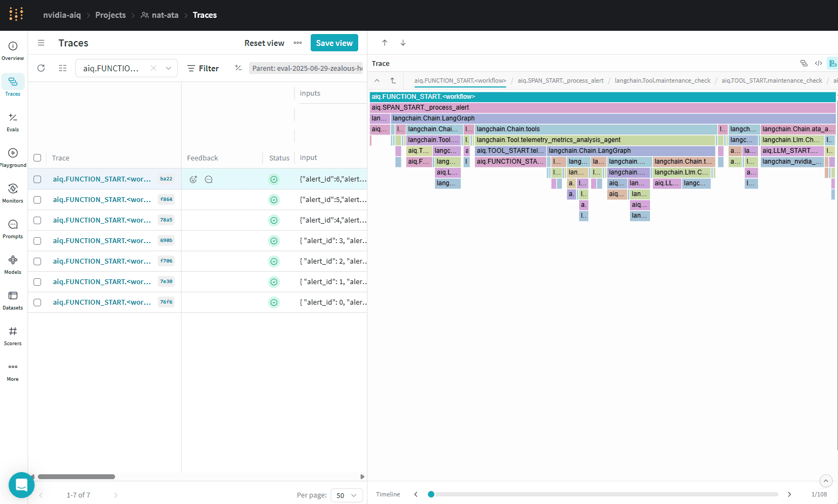Check the f864 trace row checkbox
Viewport: 838px width, 504px height.
click(37, 200)
